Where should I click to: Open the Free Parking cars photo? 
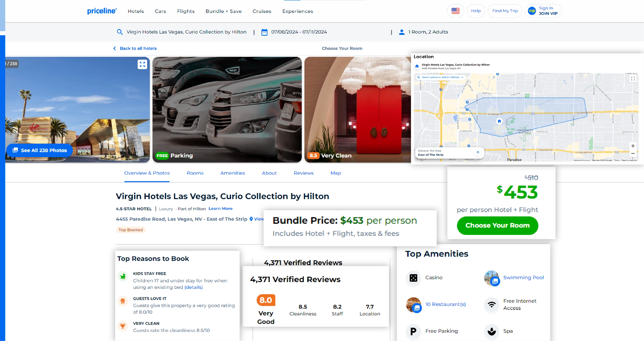227,110
